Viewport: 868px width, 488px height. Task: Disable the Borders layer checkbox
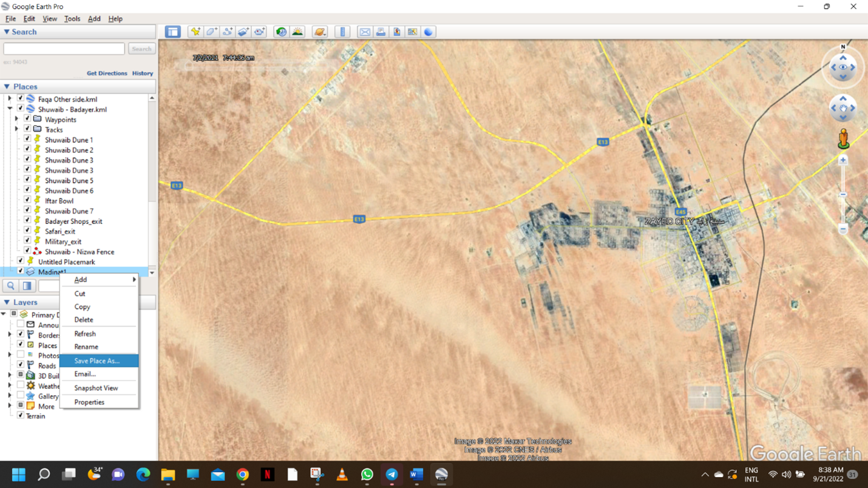click(x=21, y=334)
